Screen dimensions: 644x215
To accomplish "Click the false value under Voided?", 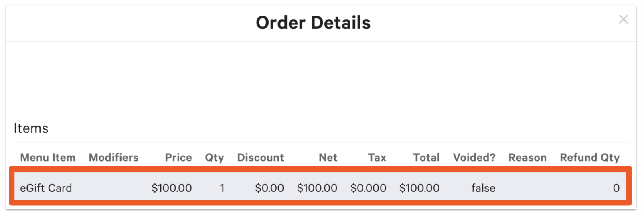I will [x=483, y=188].
